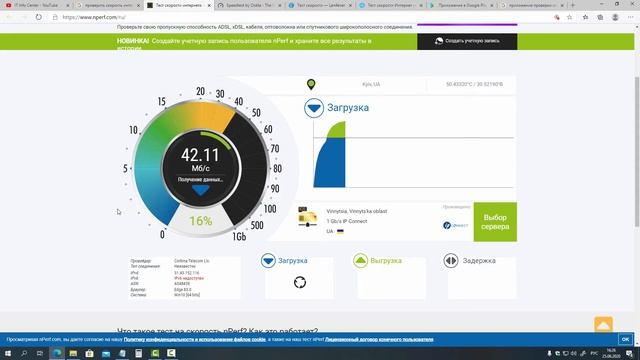
Task: Open the profile avatar icon in Edge
Action: click(x=615, y=17)
